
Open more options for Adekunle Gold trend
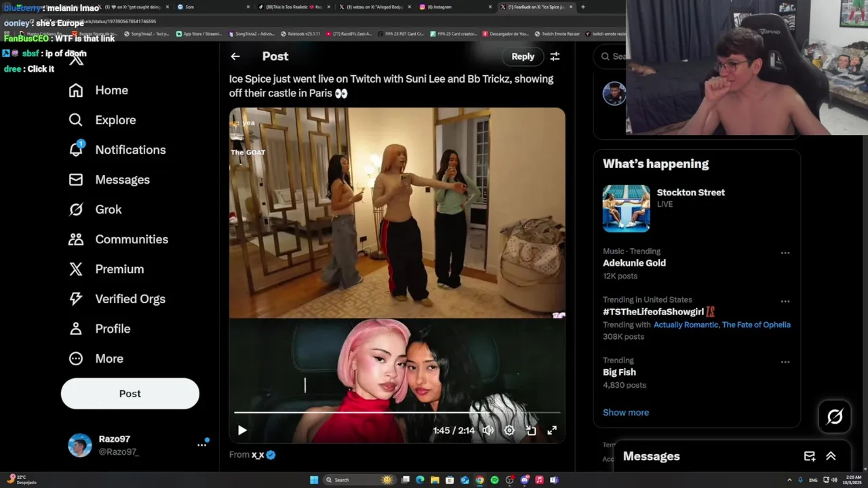(x=785, y=253)
